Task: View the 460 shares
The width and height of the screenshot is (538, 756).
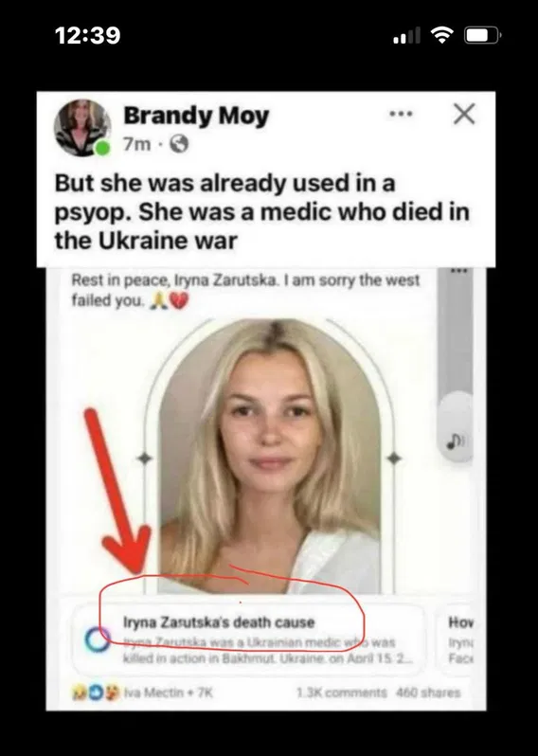Action: [428, 693]
